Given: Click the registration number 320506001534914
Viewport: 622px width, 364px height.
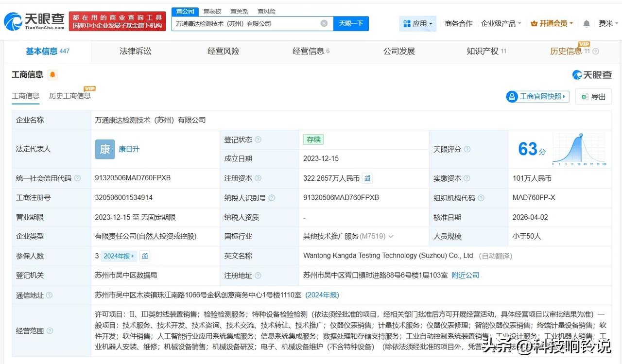Looking at the screenshot, I should pyautogui.click(x=124, y=198).
